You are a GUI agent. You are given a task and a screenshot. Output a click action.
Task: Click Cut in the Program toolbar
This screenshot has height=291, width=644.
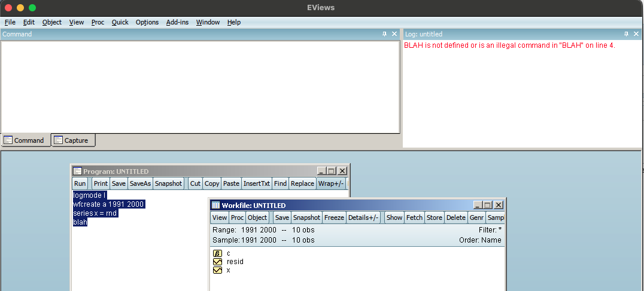(196, 183)
